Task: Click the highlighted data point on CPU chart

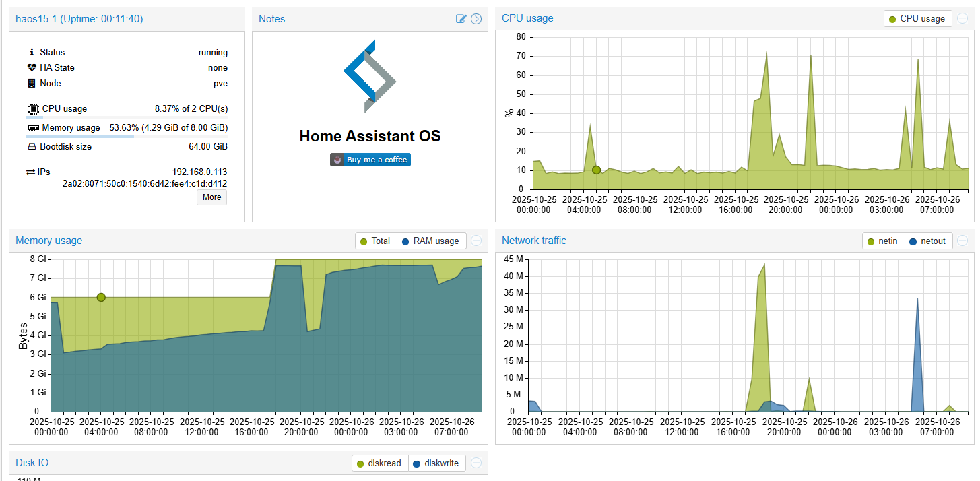Action: pyautogui.click(x=596, y=170)
